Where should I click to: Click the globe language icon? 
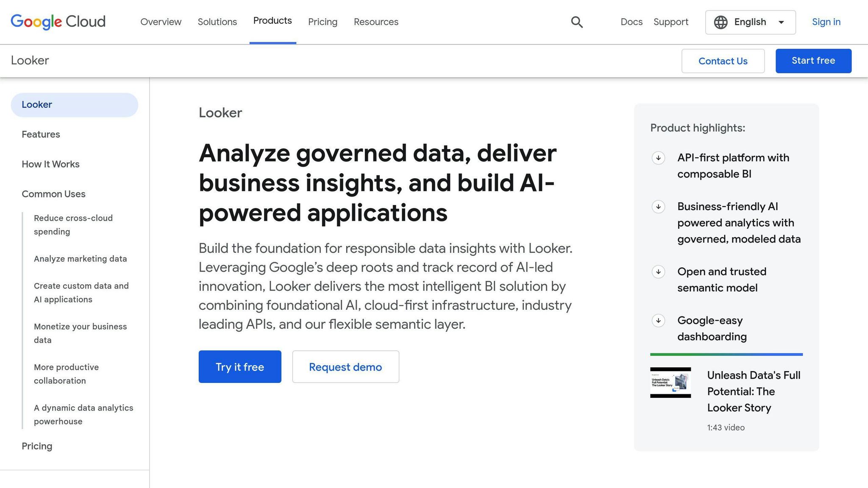tap(721, 22)
